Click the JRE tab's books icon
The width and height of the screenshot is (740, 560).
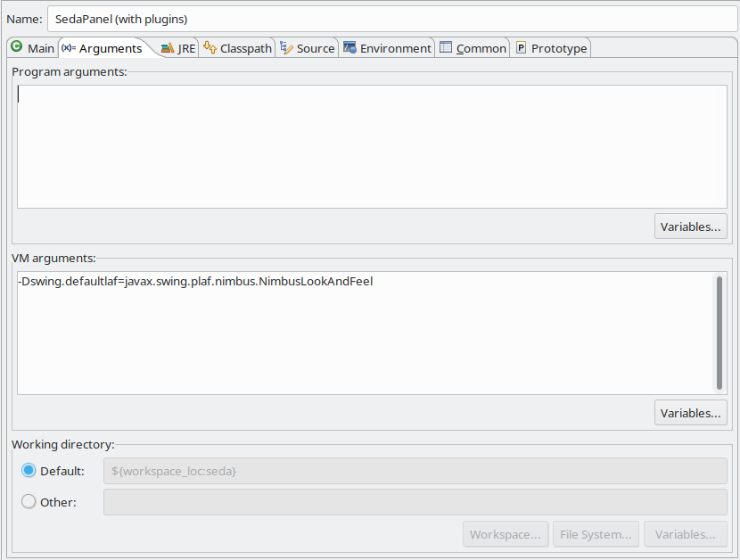[x=167, y=48]
